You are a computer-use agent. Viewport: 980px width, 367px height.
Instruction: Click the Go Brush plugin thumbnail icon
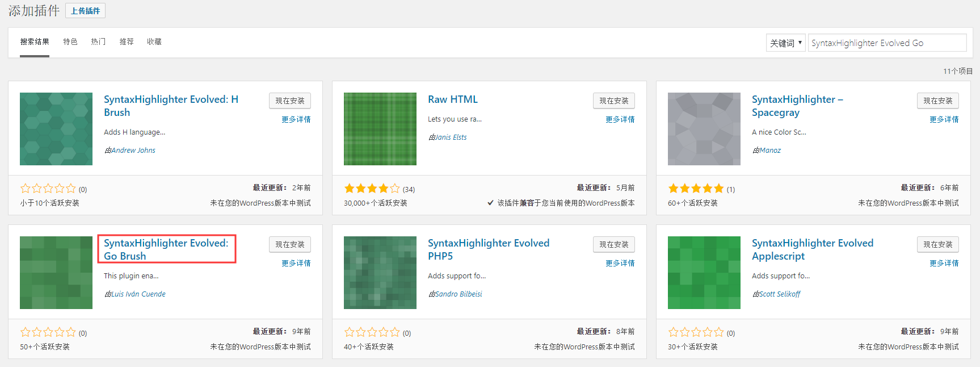coord(56,273)
